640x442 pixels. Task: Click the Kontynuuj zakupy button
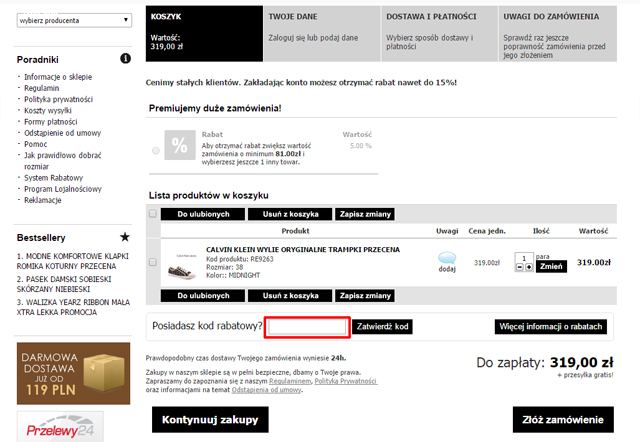(x=209, y=419)
